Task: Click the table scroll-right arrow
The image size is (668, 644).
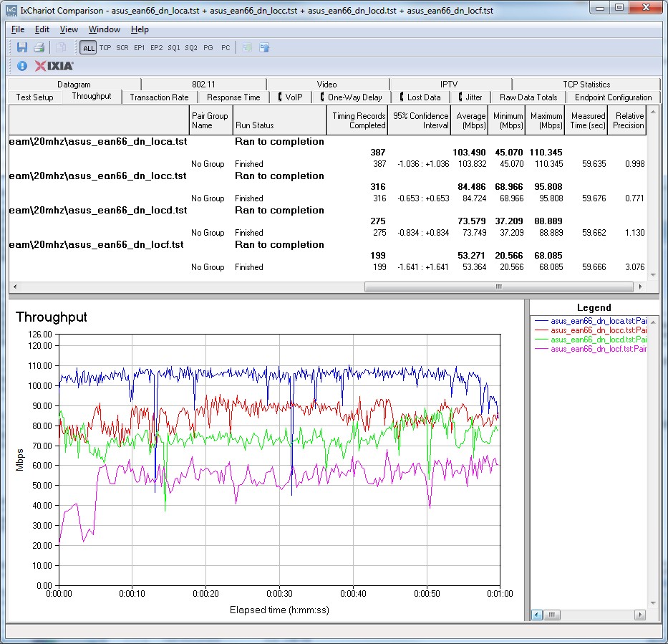Action: 640,287
